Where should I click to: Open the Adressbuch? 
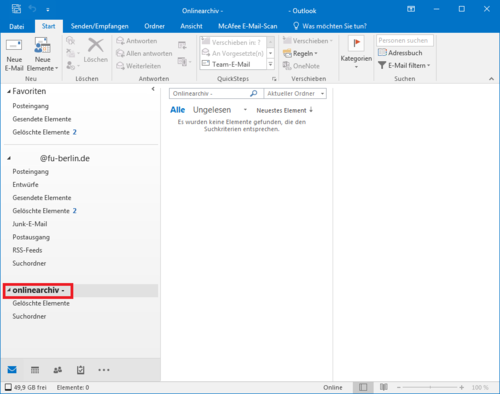[400, 53]
